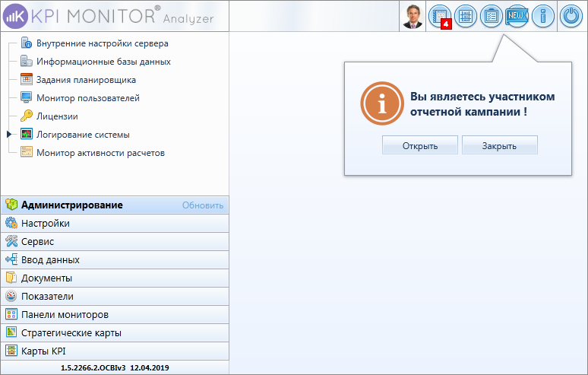This screenshot has height=375, width=588.
Task: Click the calculation activity monitor icon
Action: [27, 151]
